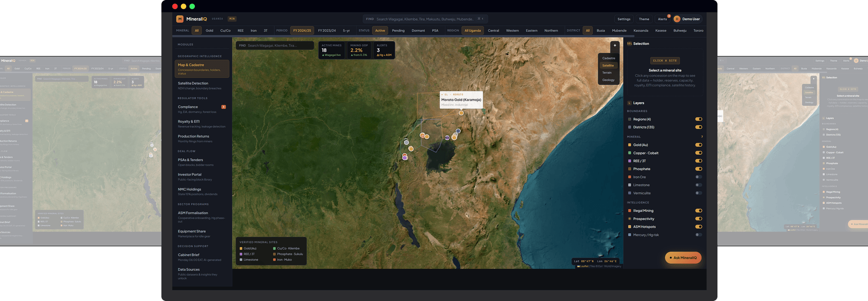Screen dimensions: 868x301
Task: Click the Compliance alert count badge
Action: [x=224, y=107]
